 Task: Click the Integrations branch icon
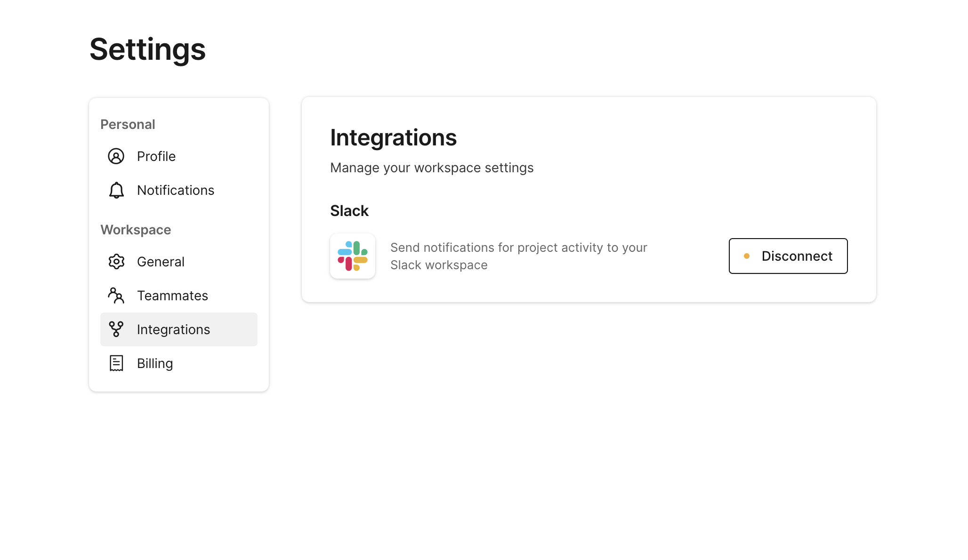(116, 329)
